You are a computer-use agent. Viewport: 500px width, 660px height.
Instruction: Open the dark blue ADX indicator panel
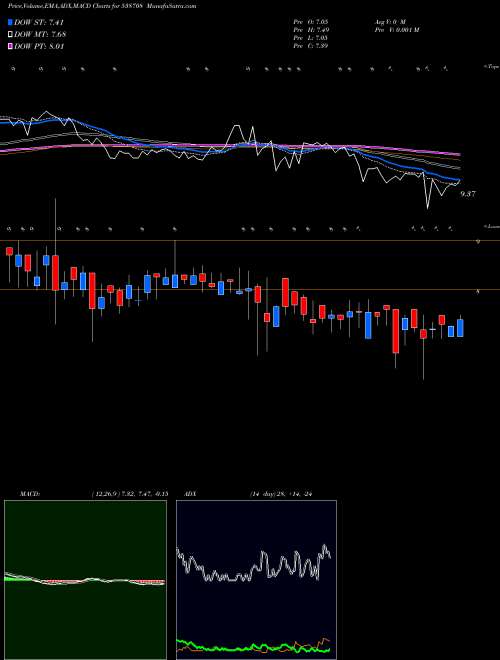tap(256, 580)
